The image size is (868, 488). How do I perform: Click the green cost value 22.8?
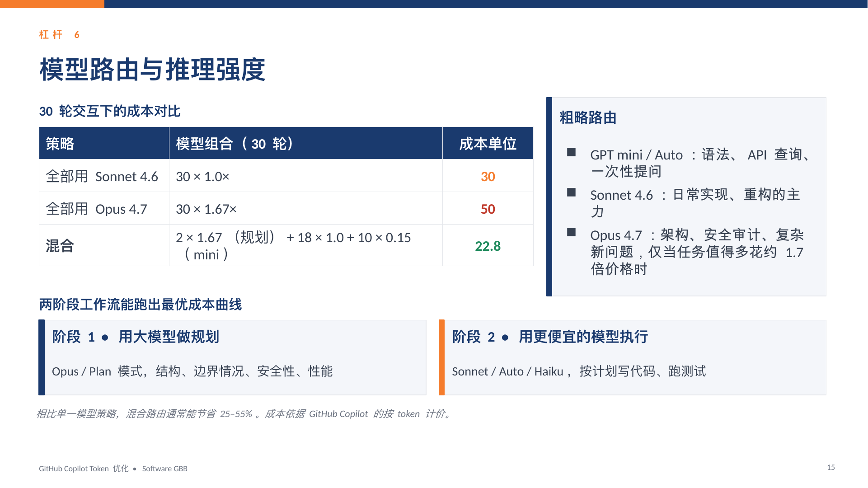point(488,246)
